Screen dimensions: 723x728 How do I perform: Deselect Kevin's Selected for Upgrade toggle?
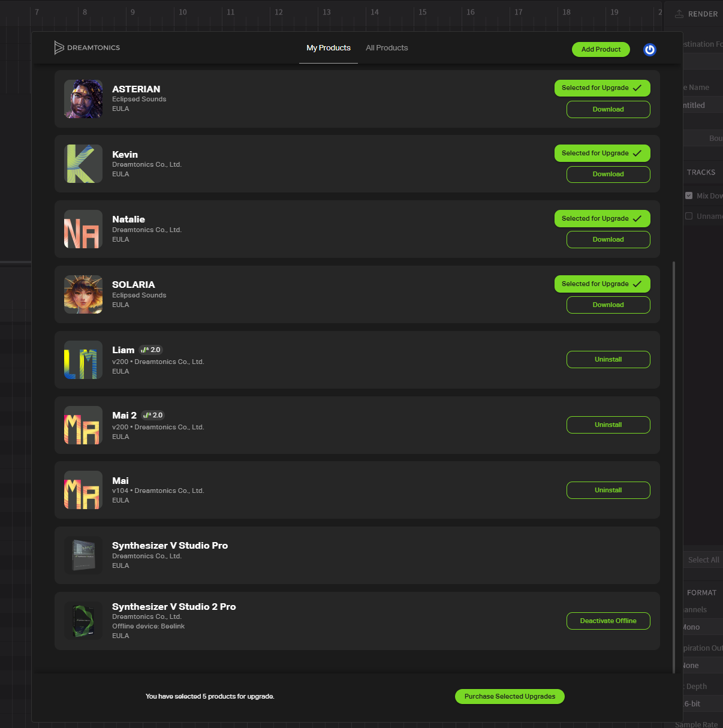click(x=602, y=154)
